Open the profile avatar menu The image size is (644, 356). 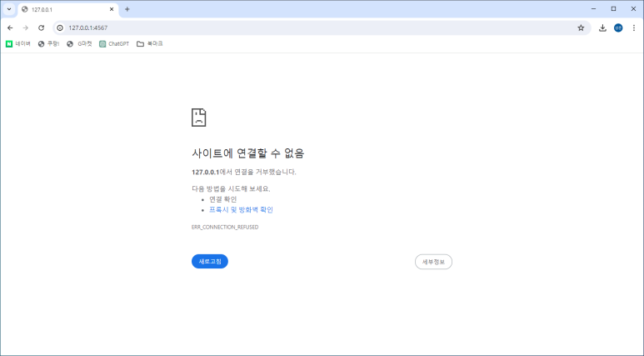[618, 28]
